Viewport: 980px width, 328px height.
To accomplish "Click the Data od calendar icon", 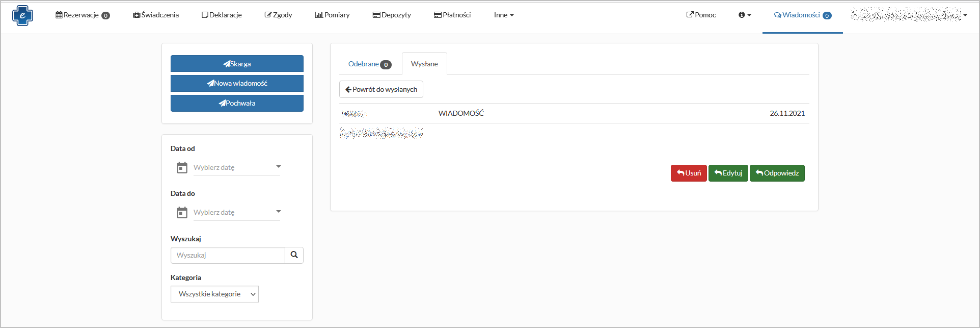I will [182, 167].
